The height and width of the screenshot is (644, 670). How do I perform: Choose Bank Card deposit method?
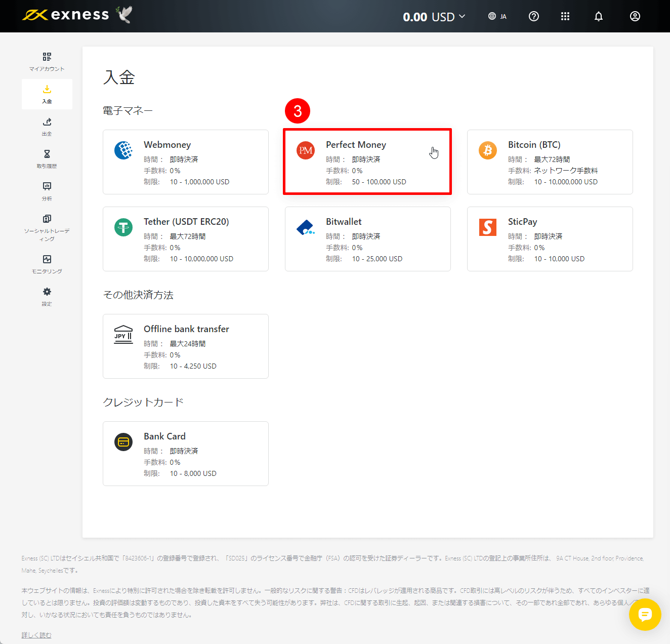click(x=185, y=454)
